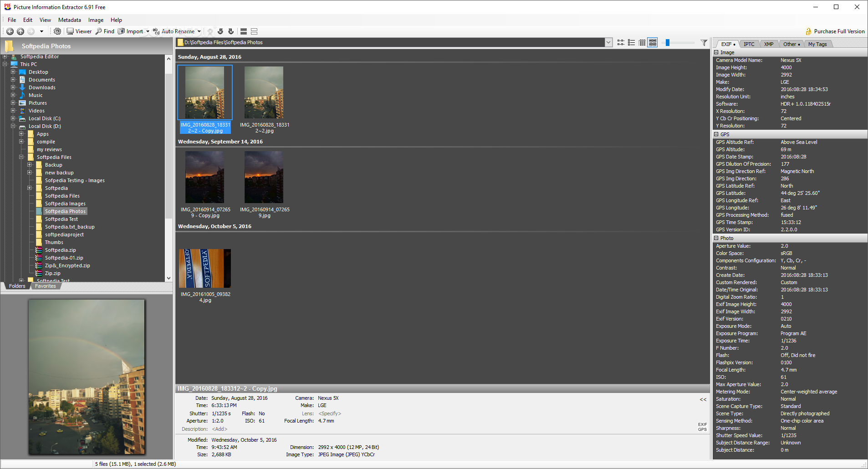Image resolution: width=868 pixels, height=469 pixels.
Task: Open the settings gear icon in toolbar
Action: tap(57, 31)
